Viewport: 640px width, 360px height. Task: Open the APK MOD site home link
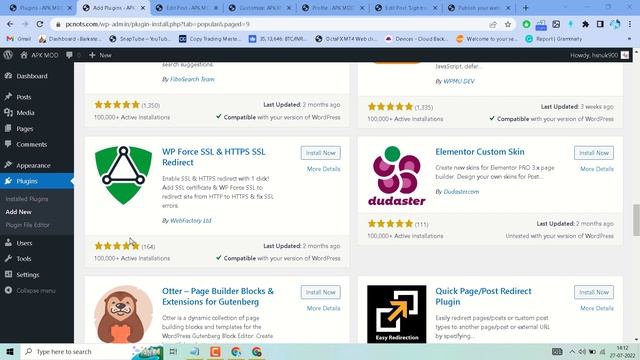coord(39,55)
